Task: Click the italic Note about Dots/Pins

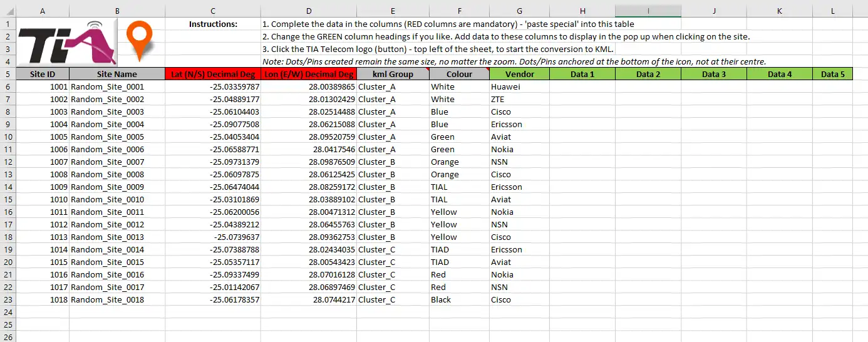Action: (514, 61)
